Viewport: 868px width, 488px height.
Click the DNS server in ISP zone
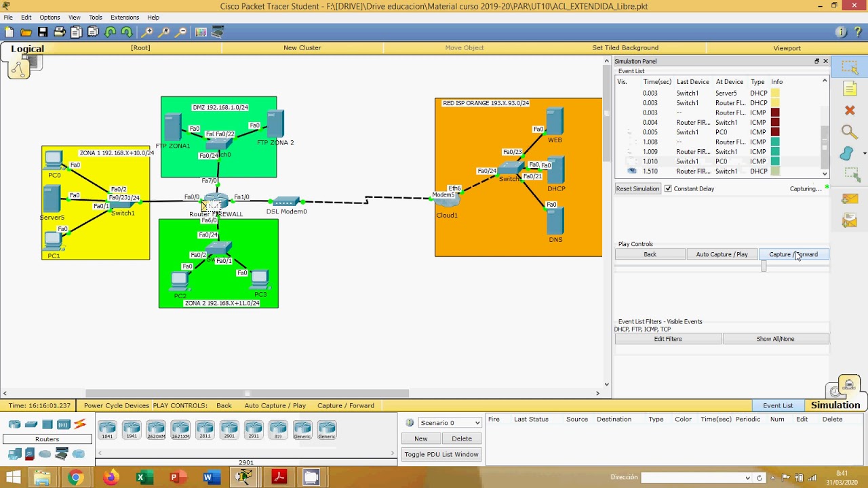point(555,222)
